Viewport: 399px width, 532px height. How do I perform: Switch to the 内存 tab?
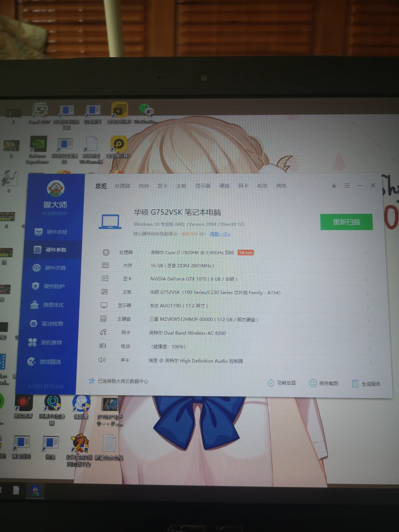[144, 186]
